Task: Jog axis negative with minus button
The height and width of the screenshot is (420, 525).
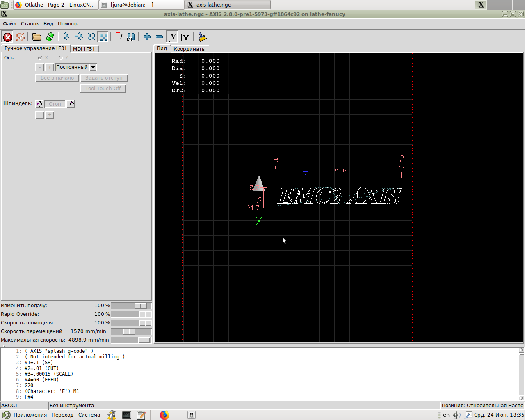Action: (x=39, y=67)
